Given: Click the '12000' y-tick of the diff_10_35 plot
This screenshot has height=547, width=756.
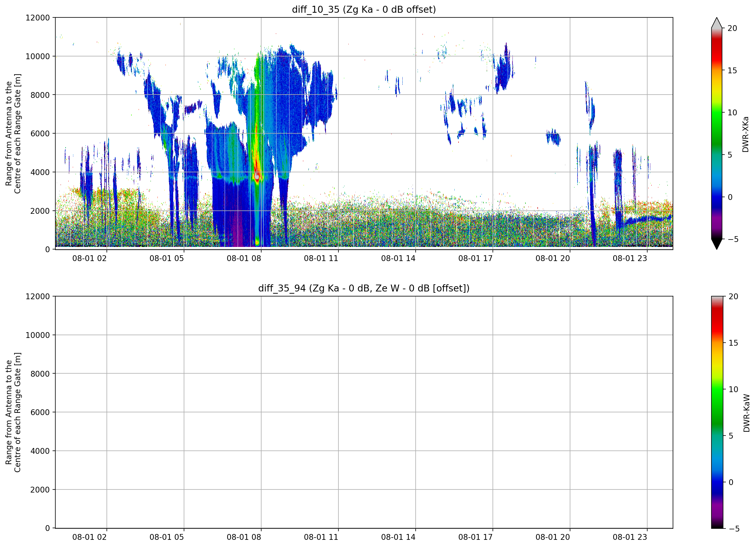Looking at the screenshot, I should [x=38, y=18].
